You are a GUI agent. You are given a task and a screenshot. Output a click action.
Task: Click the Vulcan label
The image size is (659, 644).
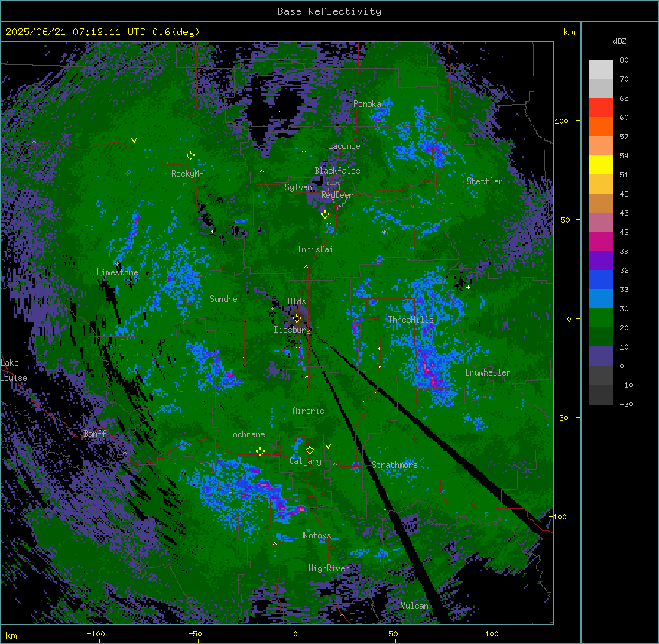pyautogui.click(x=414, y=606)
